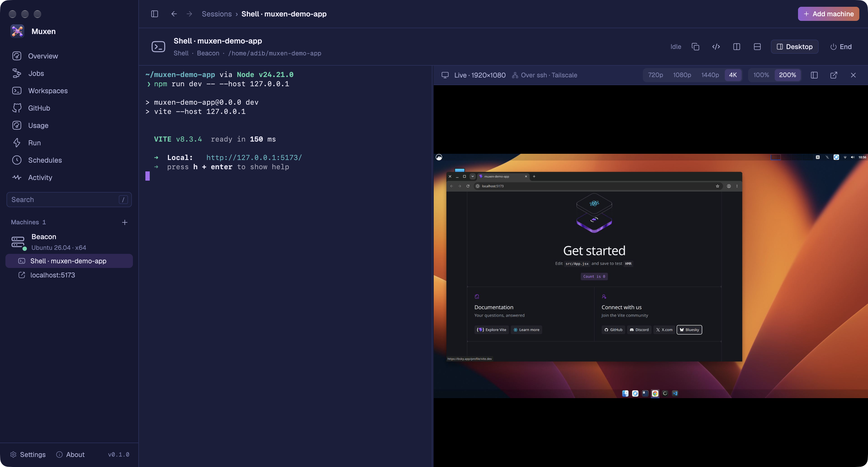Set the stream resolution to 1080p

682,75
